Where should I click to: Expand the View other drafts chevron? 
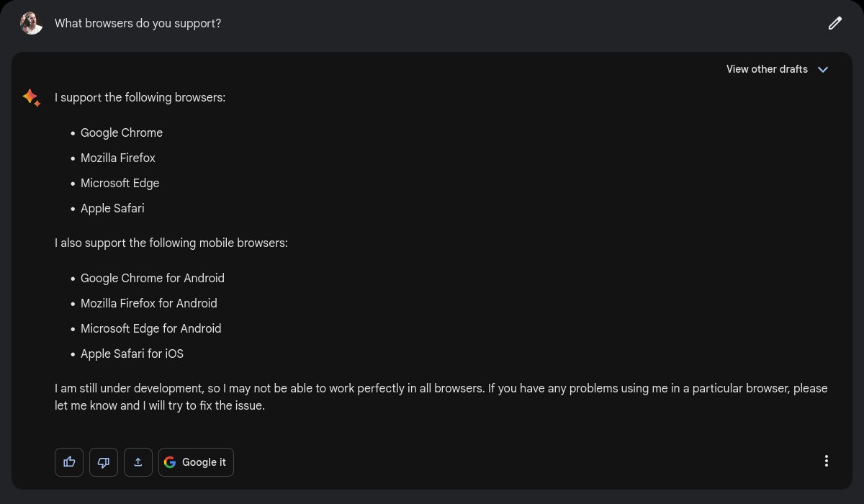pos(824,70)
